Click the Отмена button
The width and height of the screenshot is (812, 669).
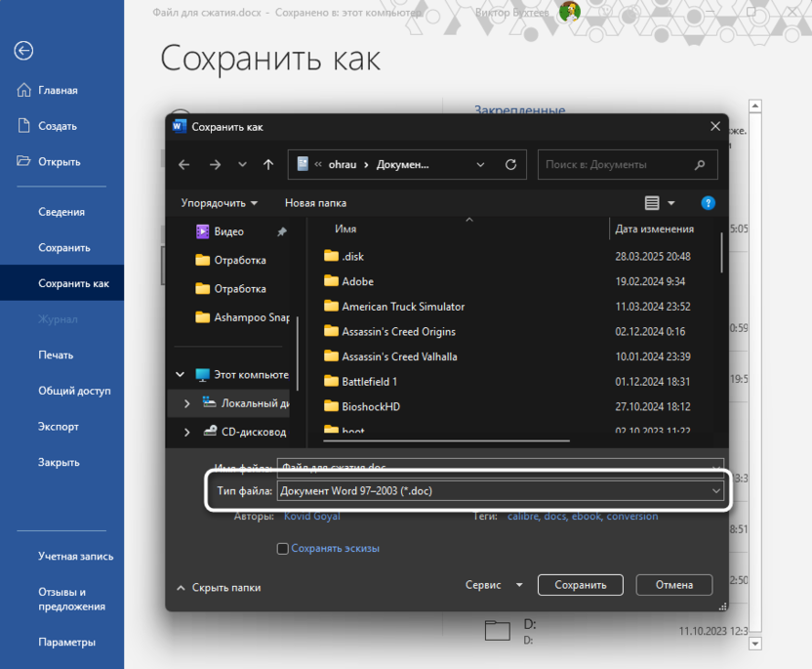click(x=673, y=585)
